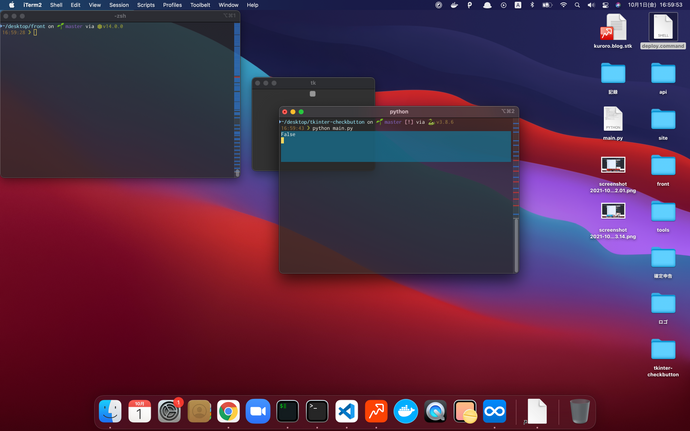The image size is (690, 431).
Task: Open the input source A menu bar icon
Action: [518, 5]
